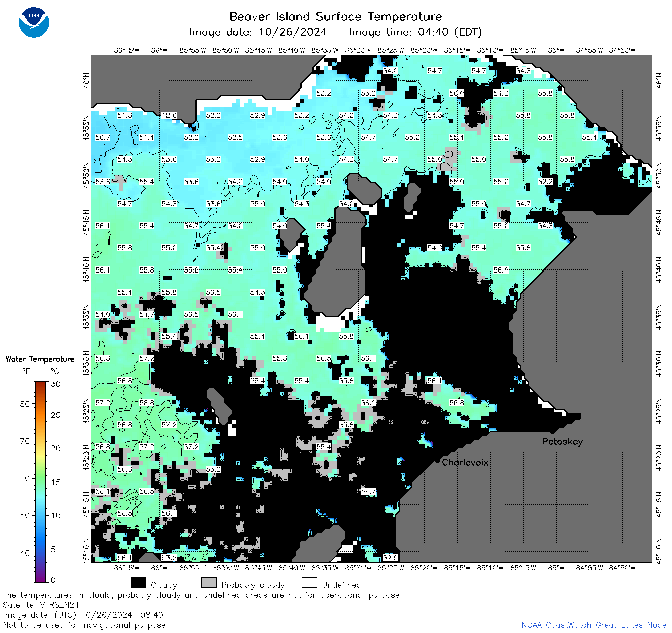This screenshot has height=633, width=672.
Task: Select the Image time 04:40 (EDT) text
Action: [x=415, y=32]
